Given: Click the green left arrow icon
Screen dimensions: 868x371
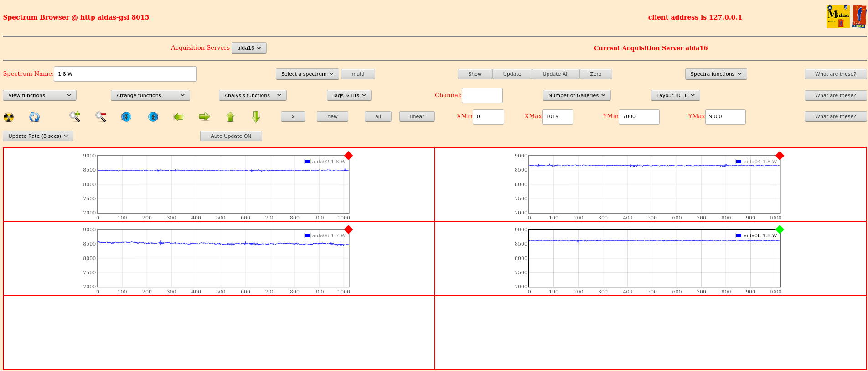Looking at the screenshot, I should click(178, 117).
